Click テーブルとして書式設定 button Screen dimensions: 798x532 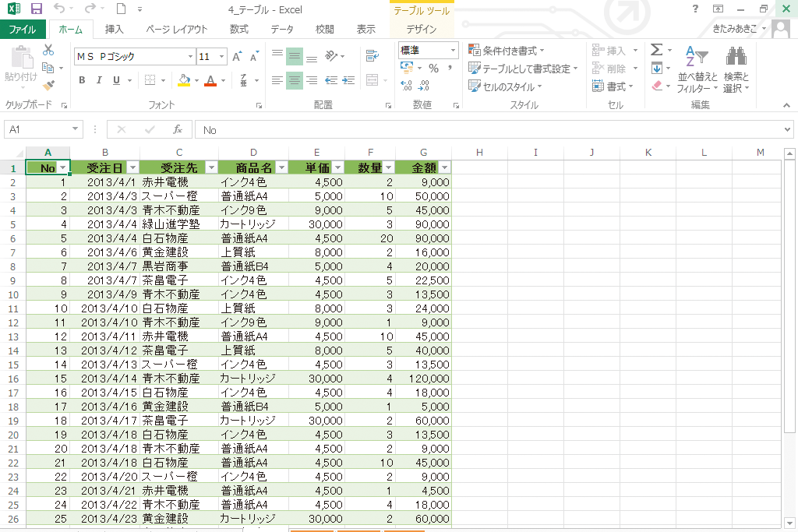click(523, 69)
